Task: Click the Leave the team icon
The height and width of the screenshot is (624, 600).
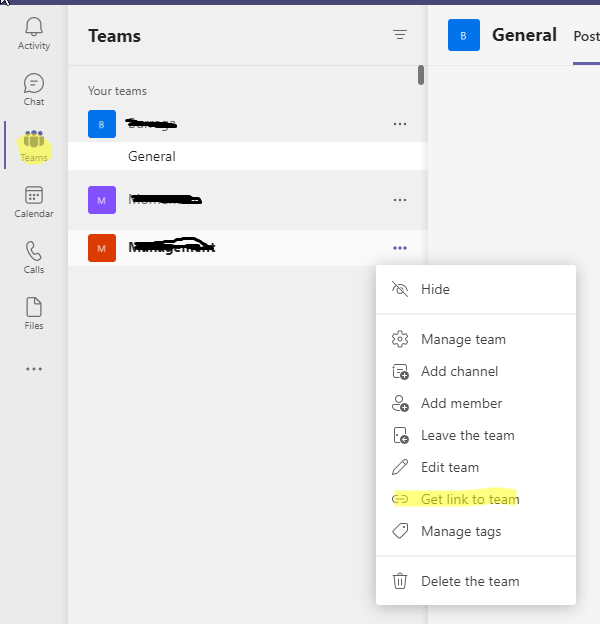Action: point(401,435)
